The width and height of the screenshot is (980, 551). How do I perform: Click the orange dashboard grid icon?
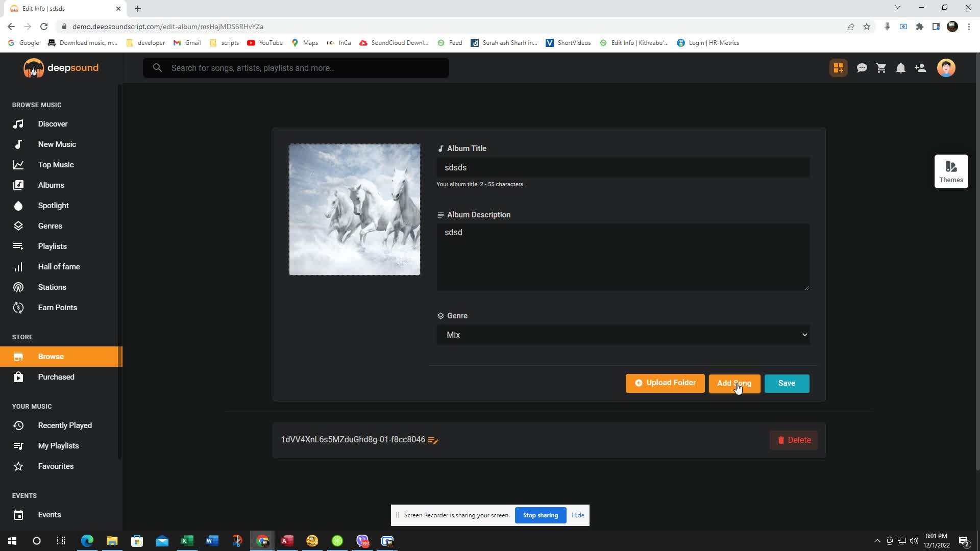[839, 68]
